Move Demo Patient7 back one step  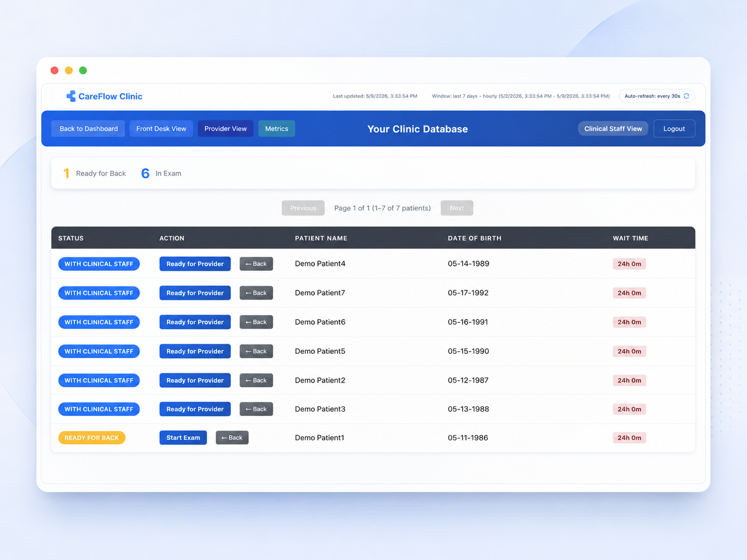point(256,293)
